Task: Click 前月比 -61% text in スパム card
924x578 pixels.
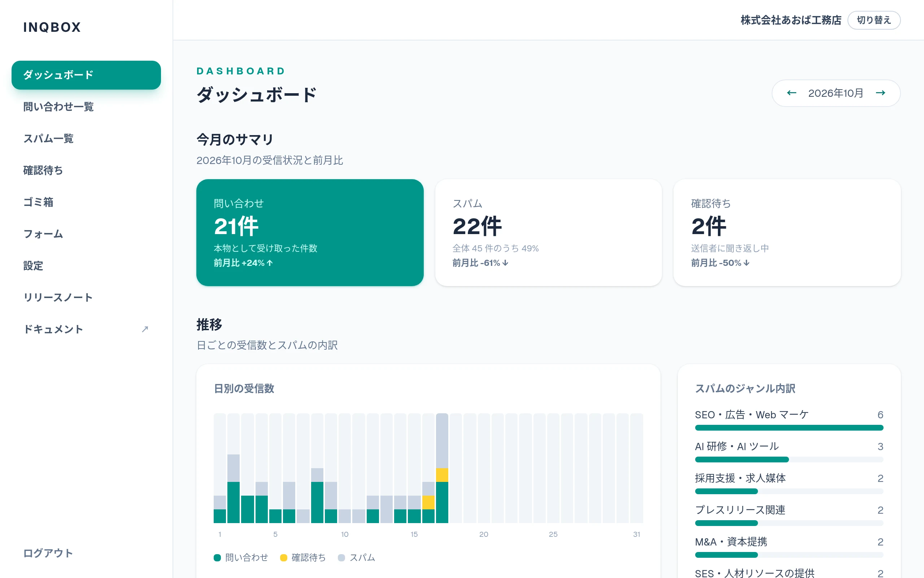Action: point(480,263)
